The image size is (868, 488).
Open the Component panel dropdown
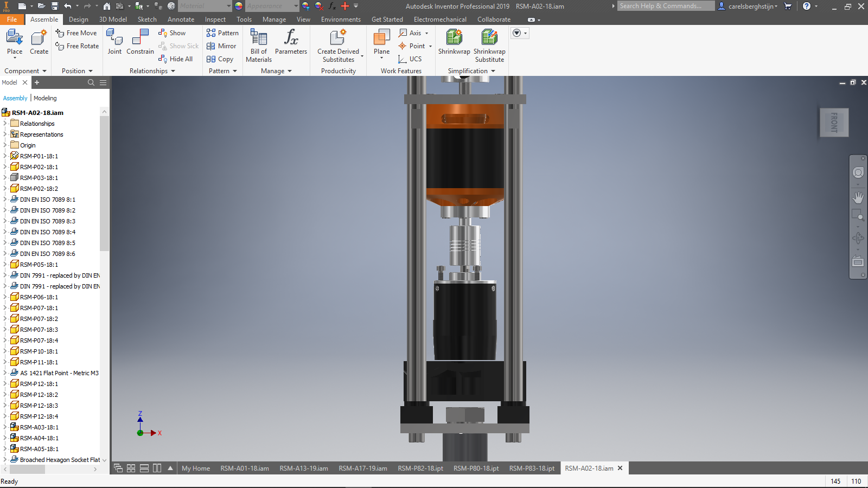pyautogui.click(x=25, y=71)
